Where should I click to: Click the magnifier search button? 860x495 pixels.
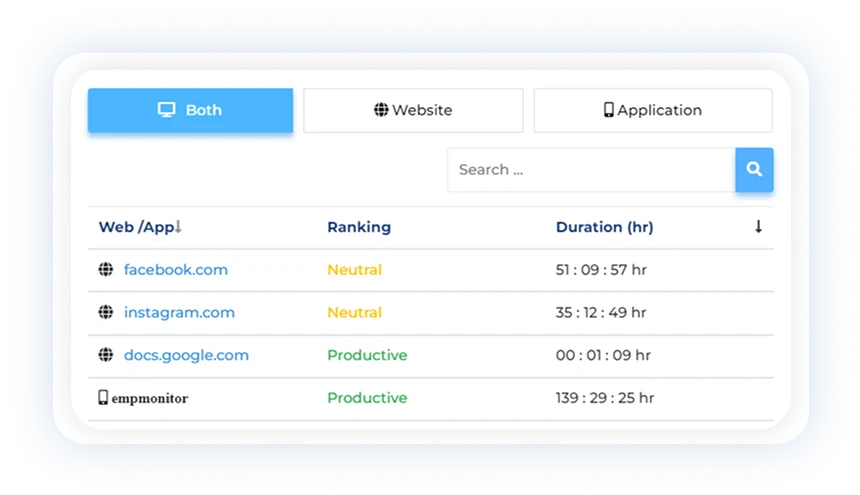tap(754, 170)
